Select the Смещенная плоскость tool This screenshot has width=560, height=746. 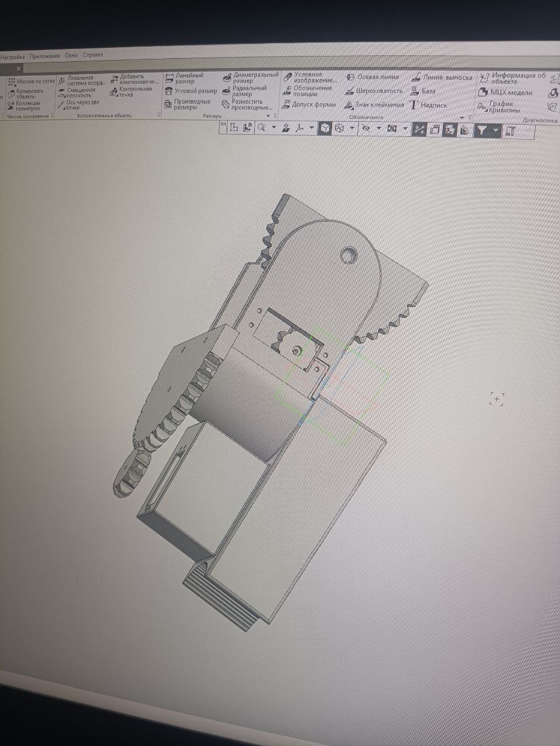point(78,93)
